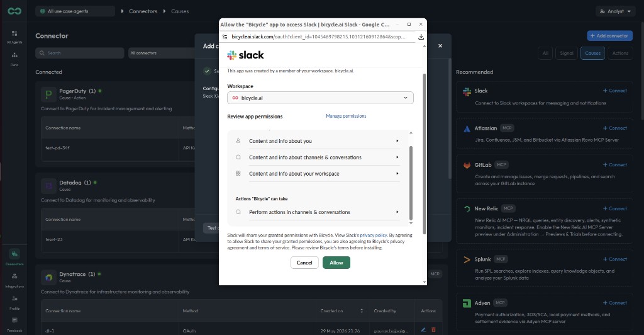
Task: Click the dt-1 connection name
Action: tap(50, 331)
